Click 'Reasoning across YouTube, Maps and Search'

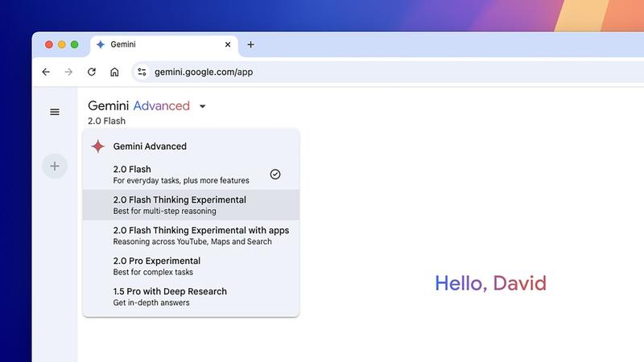click(192, 242)
